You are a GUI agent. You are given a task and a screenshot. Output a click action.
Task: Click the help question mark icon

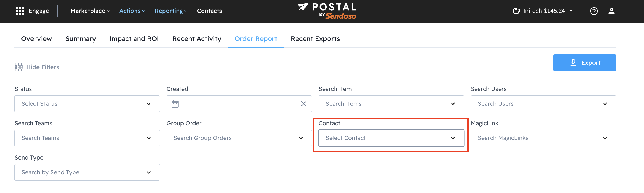click(x=594, y=11)
